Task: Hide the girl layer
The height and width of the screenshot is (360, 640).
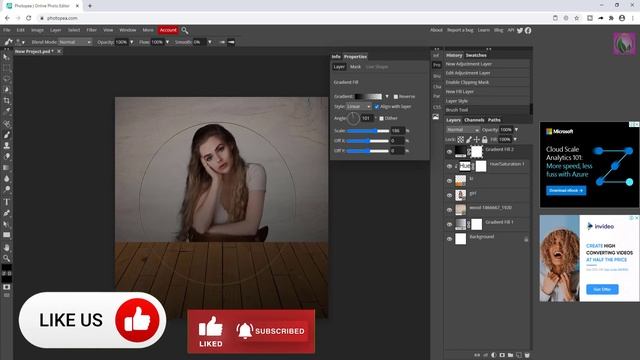Action: pyautogui.click(x=449, y=196)
